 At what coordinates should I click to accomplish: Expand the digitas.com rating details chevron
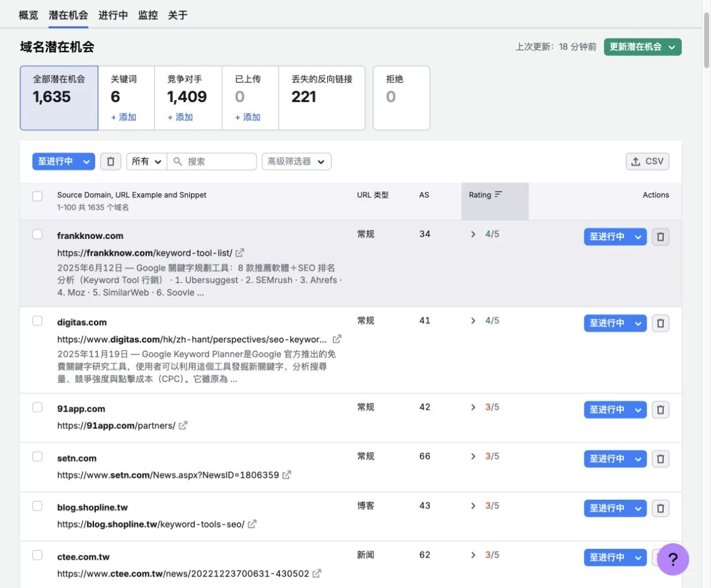click(x=473, y=321)
